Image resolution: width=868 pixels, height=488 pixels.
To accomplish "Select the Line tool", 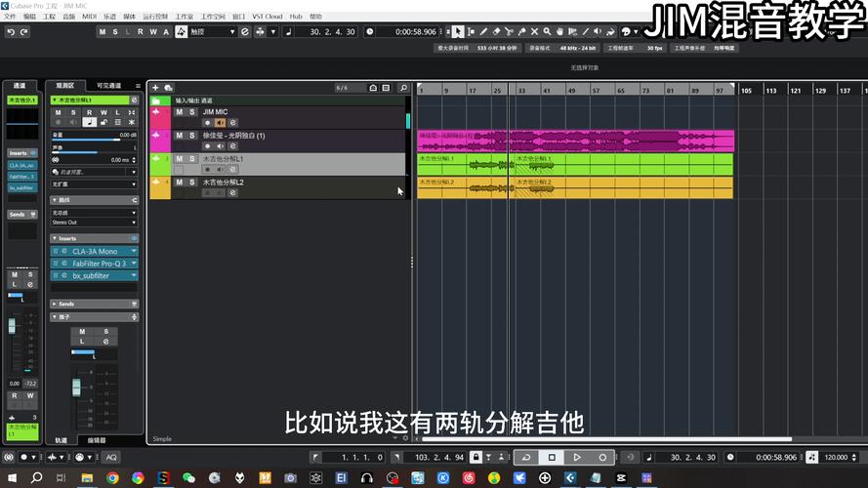I will [585, 32].
